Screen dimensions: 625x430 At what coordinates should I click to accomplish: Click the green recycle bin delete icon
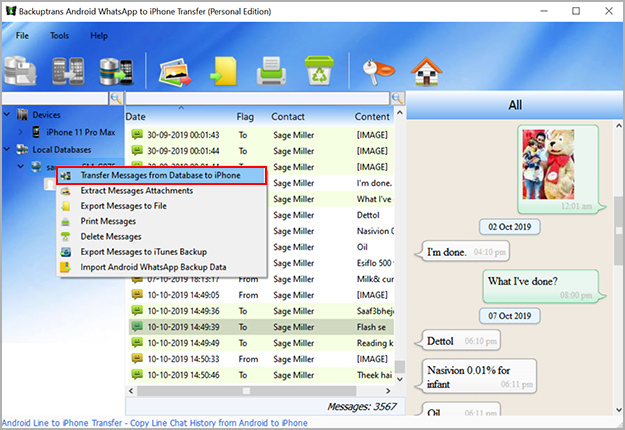coord(319,71)
